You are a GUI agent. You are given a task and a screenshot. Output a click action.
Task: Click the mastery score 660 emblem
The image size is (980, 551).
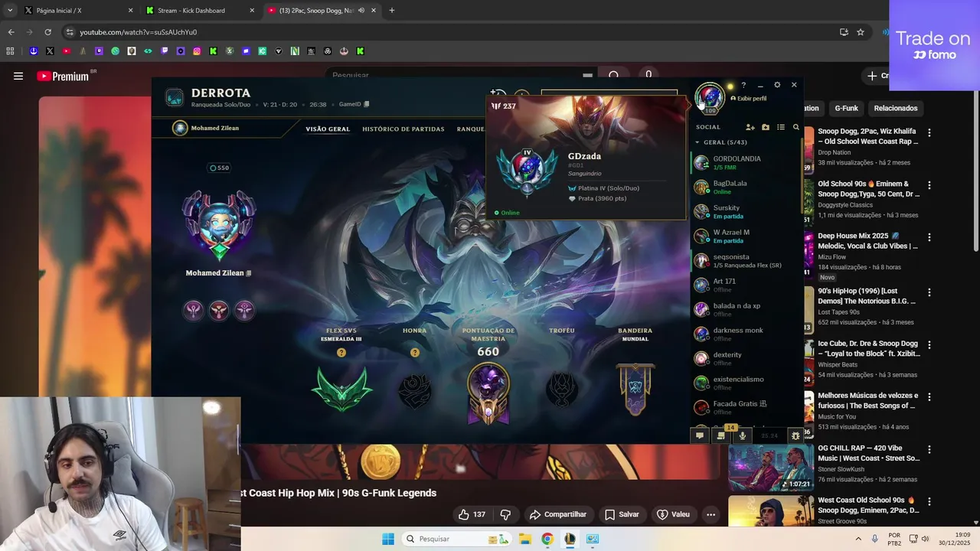pos(488,393)
